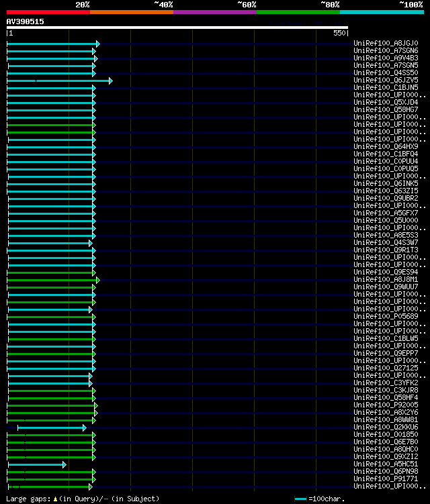Select the UniRef100_C1BFQ4 label

point(386,154)
